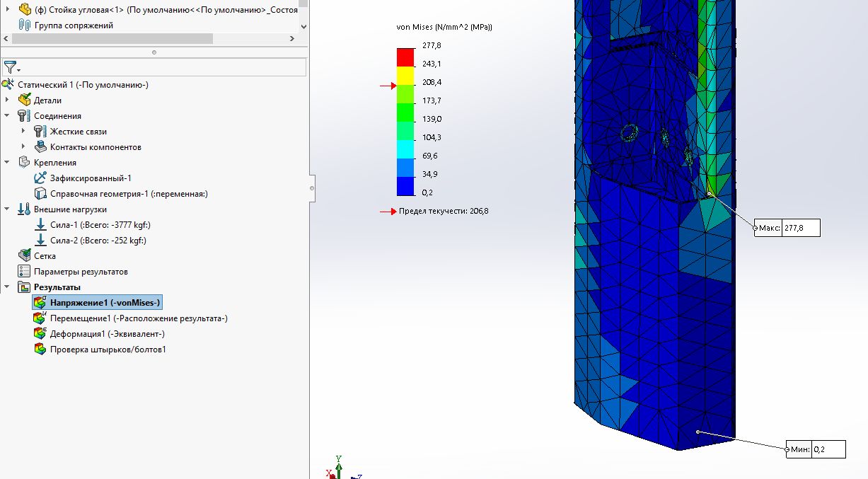868x479 pixels.
Task: Click the Макс: 277,8 callout label
Action: [x=787, y=228]
